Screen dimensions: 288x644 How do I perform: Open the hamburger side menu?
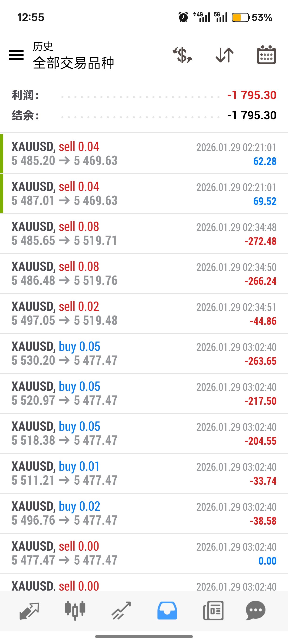point(16,55)
